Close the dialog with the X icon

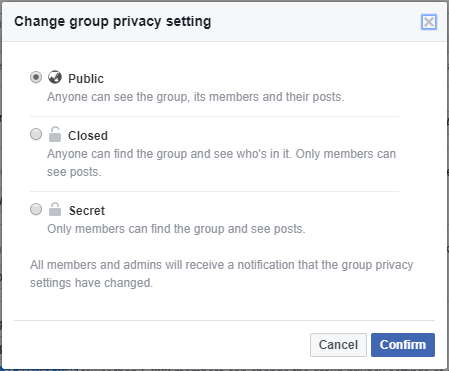(429, 22)
